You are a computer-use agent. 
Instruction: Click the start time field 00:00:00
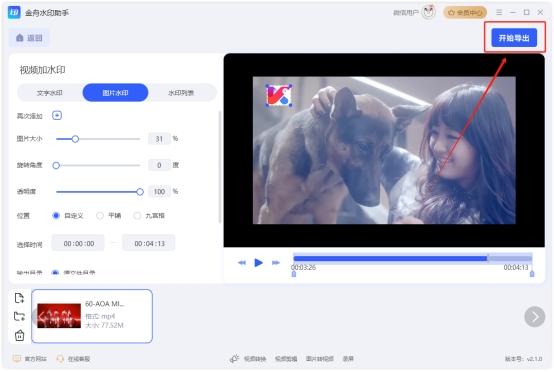[x=78, y=243]
